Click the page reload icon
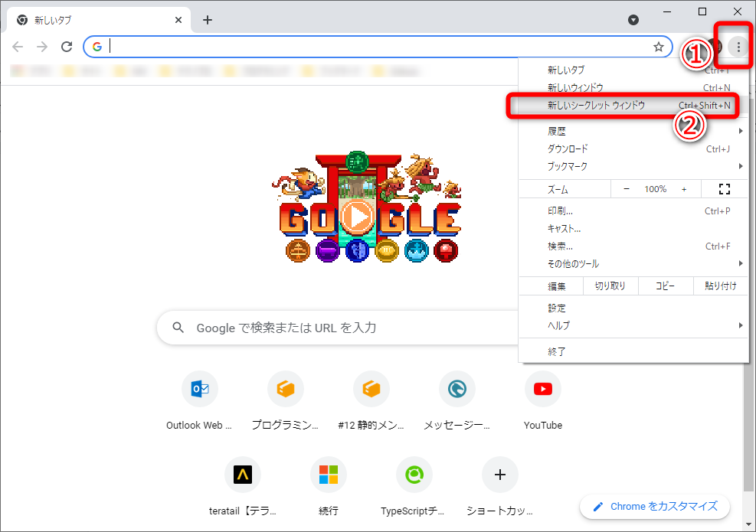The image size is (756, 532). point(67,46)
